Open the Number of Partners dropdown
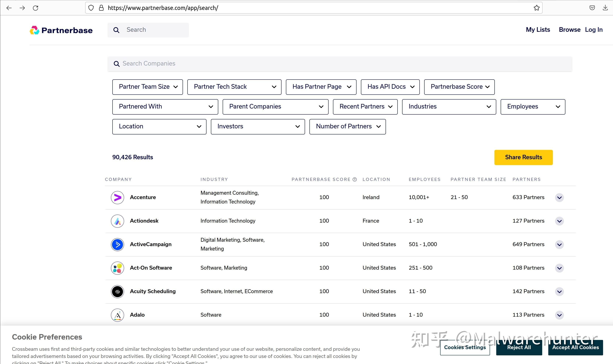The width and height of the screenshot is (613, 364). (347, 127)
